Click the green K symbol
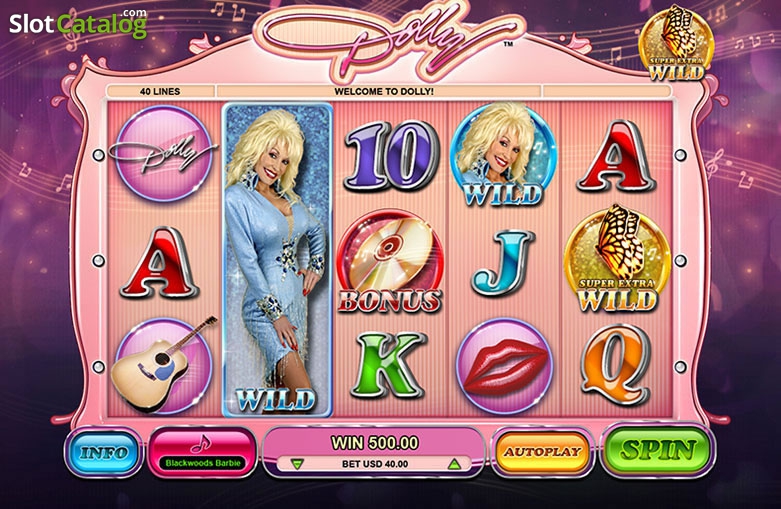The width and height of the screenshot is (781, 509). point(389,365)
